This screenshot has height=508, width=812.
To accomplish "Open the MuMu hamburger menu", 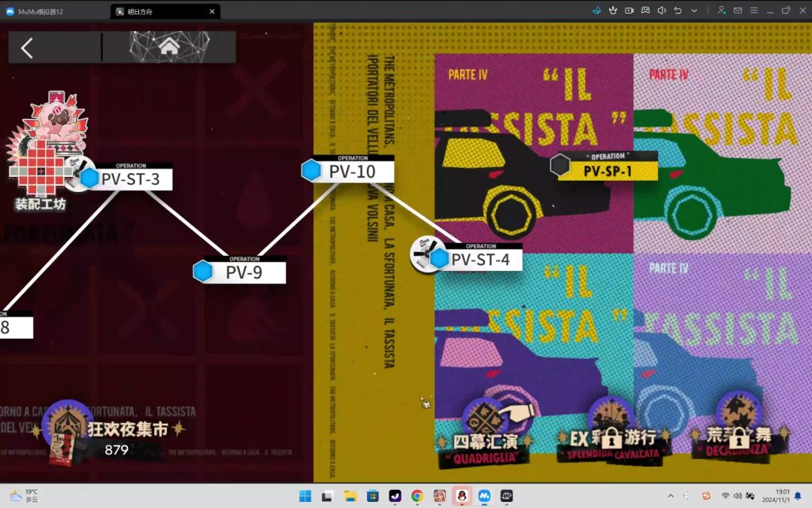I will tap(754, 11).
